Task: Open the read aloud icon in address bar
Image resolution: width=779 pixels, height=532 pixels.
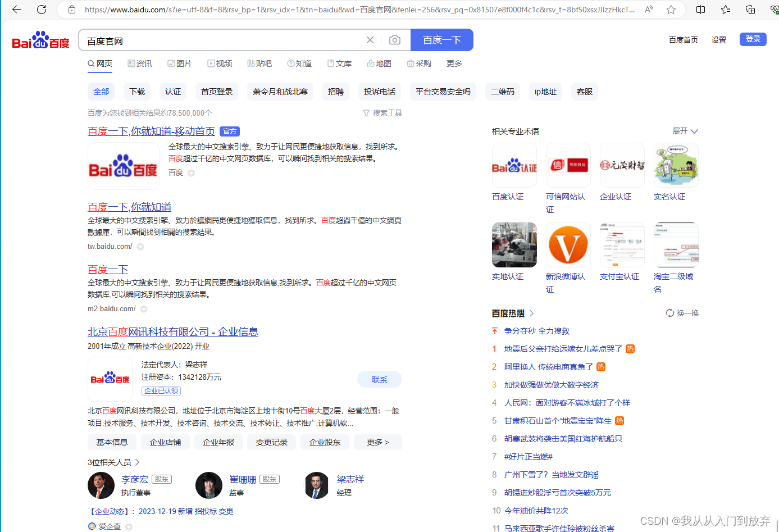Action: pyautogui.click(x=649, y=10)
